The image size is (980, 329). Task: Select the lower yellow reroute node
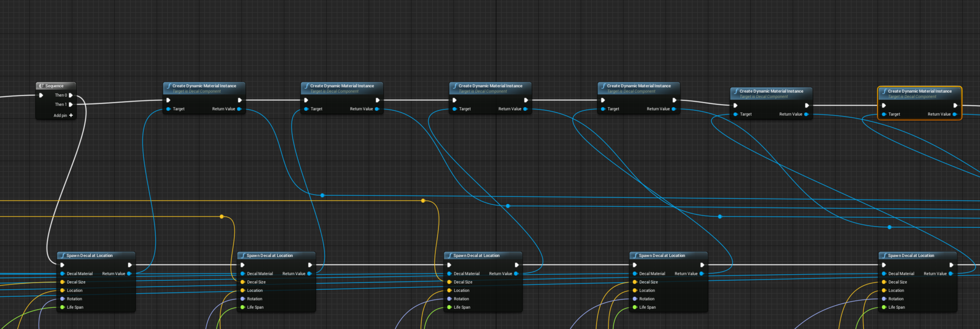222,216
